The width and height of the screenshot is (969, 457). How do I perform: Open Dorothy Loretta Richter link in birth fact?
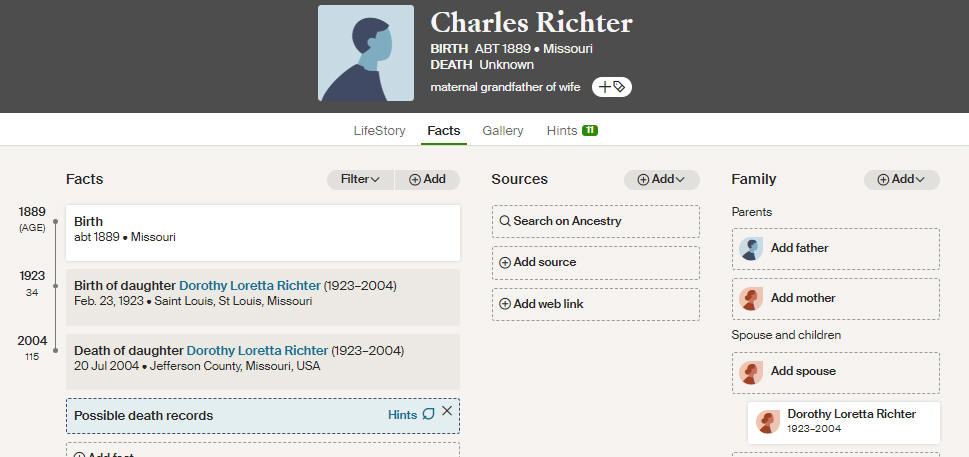pyautogui.click(x=250, y=286)
